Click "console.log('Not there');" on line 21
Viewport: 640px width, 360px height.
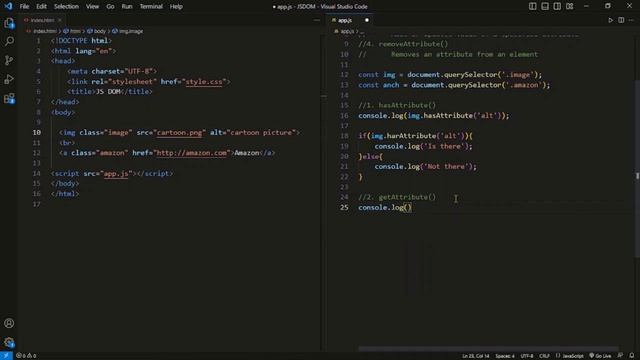click(425, 167)
